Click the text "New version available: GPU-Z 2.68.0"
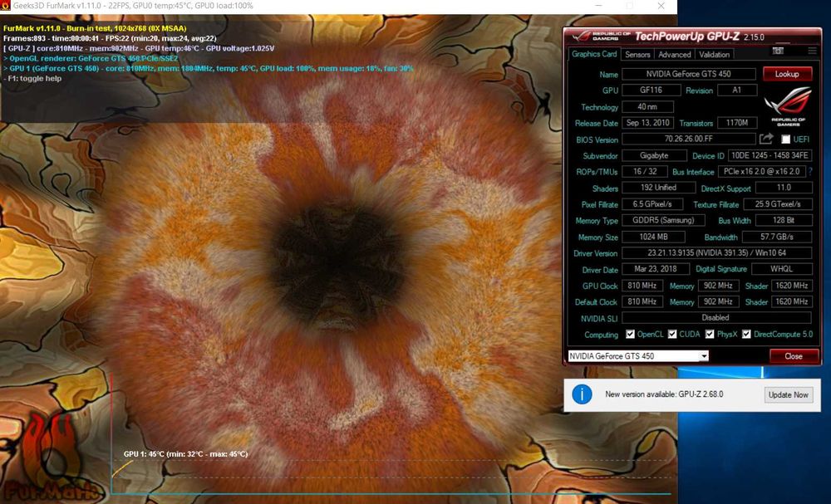 664,394
